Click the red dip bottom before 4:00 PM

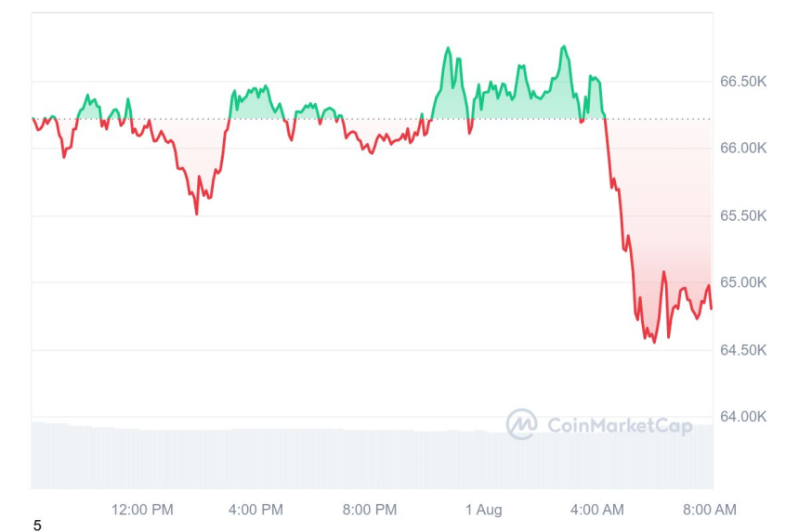[196, 213]
